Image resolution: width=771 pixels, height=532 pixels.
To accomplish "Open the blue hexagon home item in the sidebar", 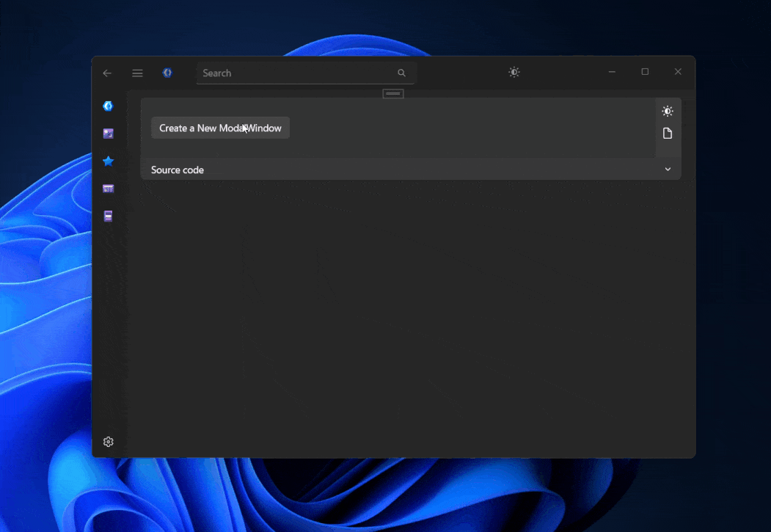I will [x=108, y=106].
